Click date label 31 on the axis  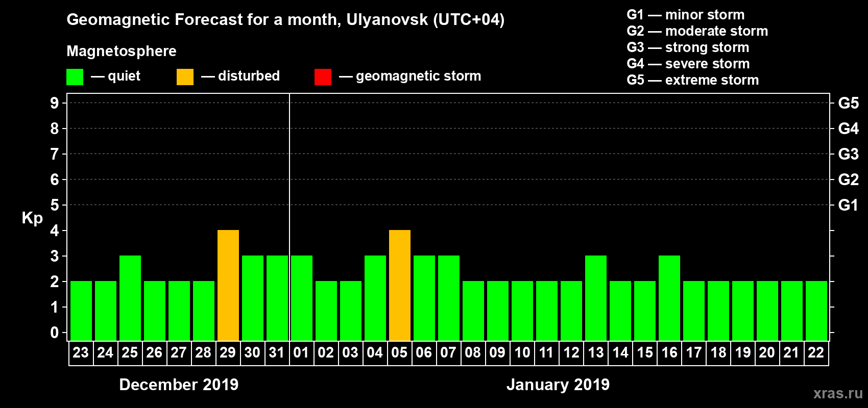[277, 352]
